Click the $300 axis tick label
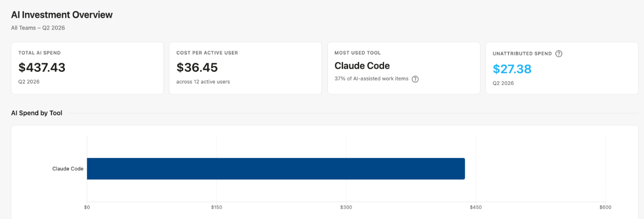 [x=346, y=207]
